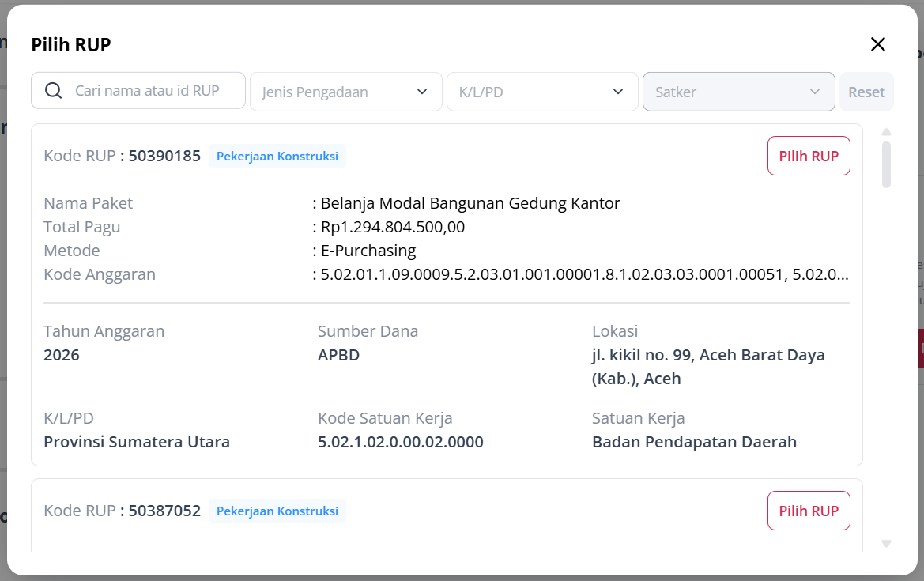Click the Lokasi address jl. kikil no. 99
Screen dimensions: 924x581
(x=708, y=367)
